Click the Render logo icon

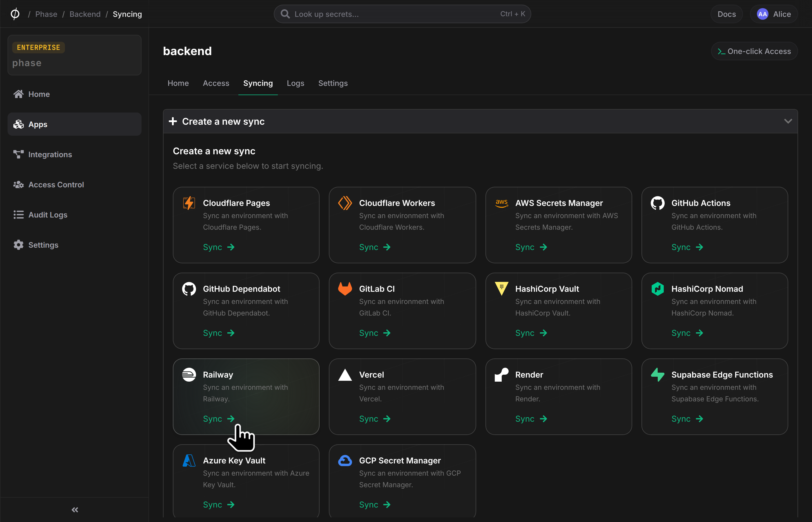(502, 375)
